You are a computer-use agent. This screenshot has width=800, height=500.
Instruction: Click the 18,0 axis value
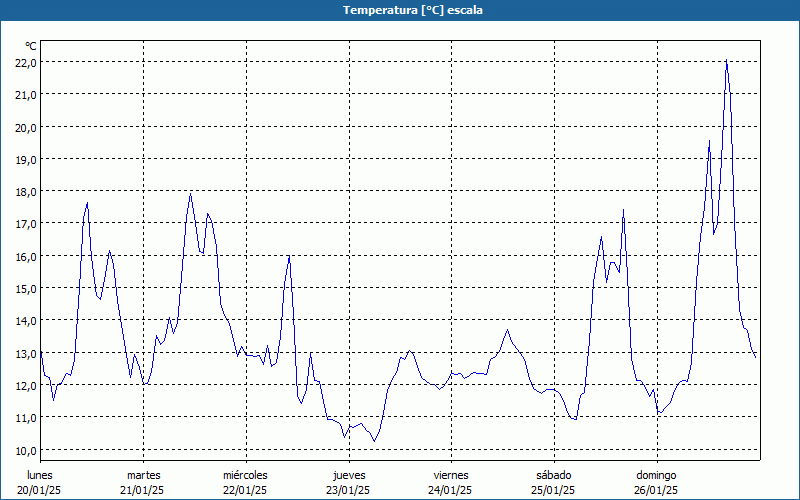(x=26, y=192)
